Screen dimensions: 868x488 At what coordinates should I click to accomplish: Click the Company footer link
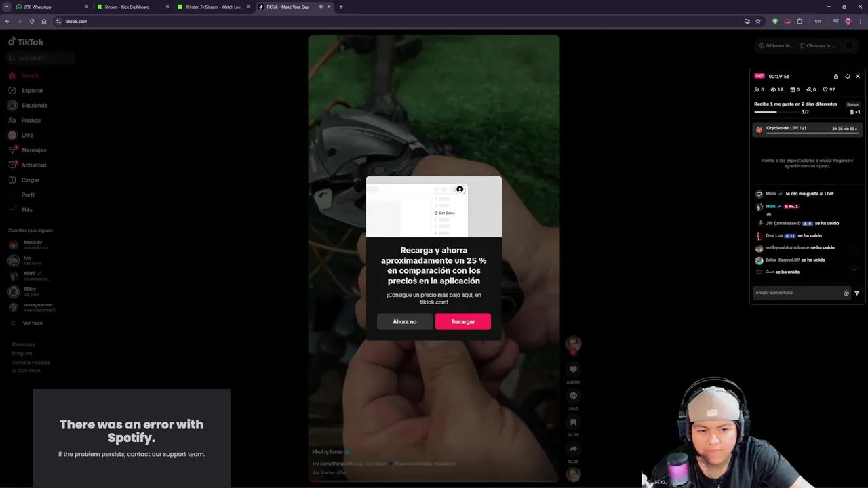(23, 344)
